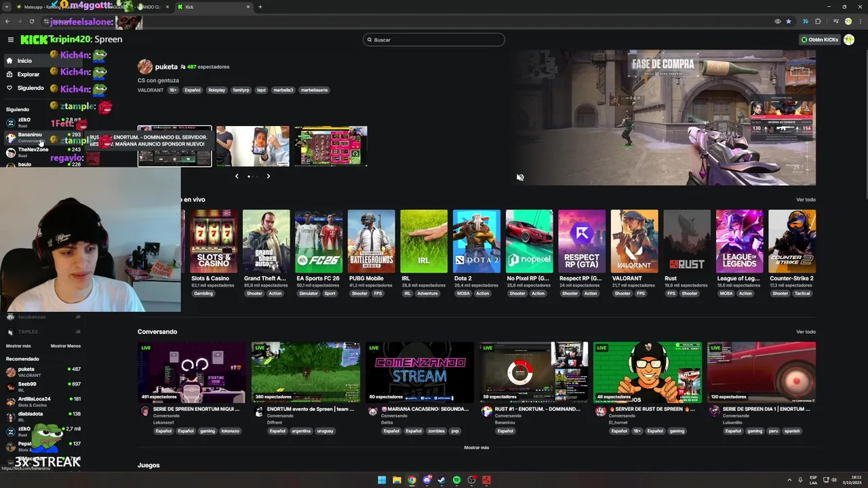868x488 pixels.
Task: Open the No Pixel RP category
Action: tap(529, 241)
